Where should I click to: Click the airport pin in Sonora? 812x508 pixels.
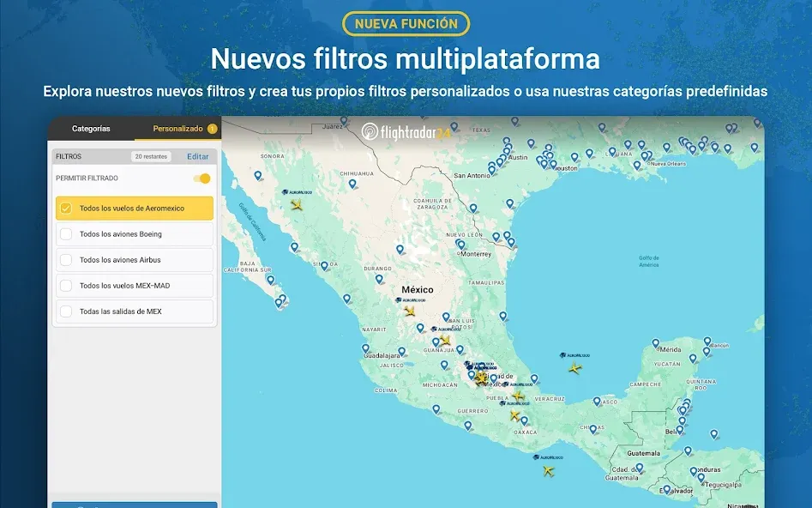258,176
